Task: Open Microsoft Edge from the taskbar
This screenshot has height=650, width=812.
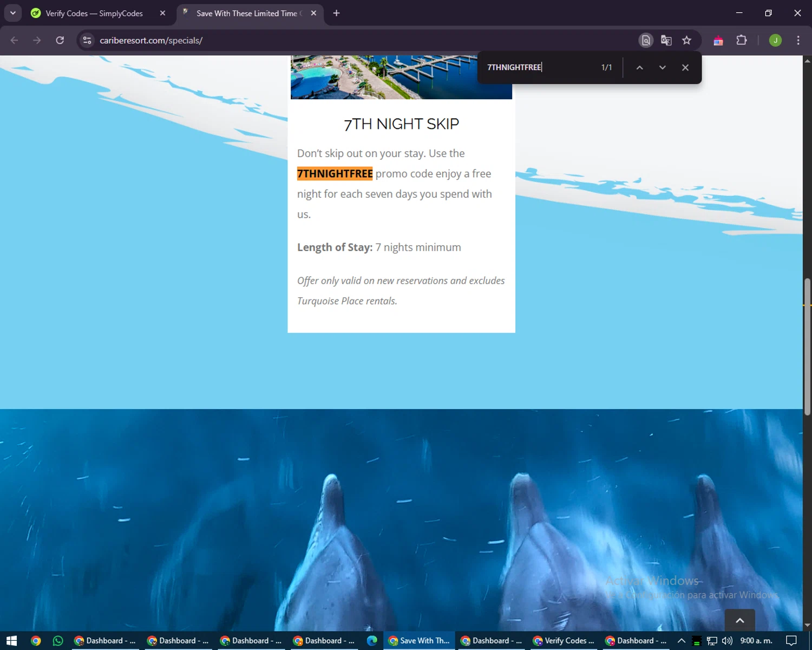Action: (372, 640)
